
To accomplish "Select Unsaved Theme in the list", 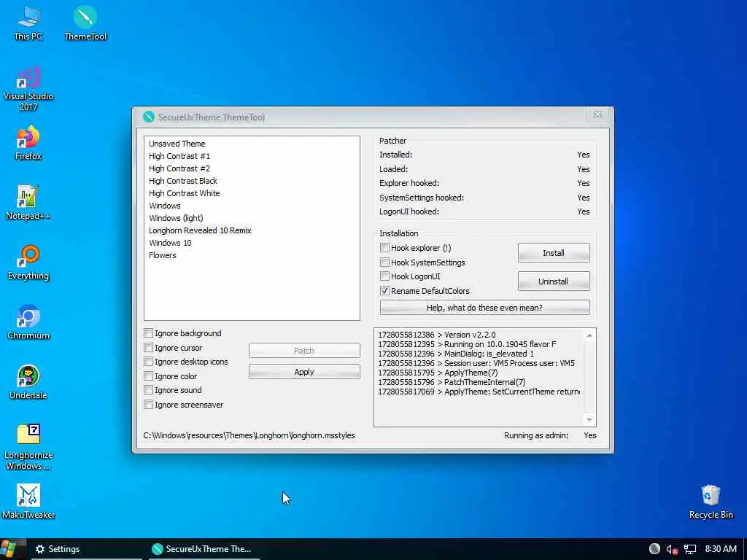I will point(177,144).
